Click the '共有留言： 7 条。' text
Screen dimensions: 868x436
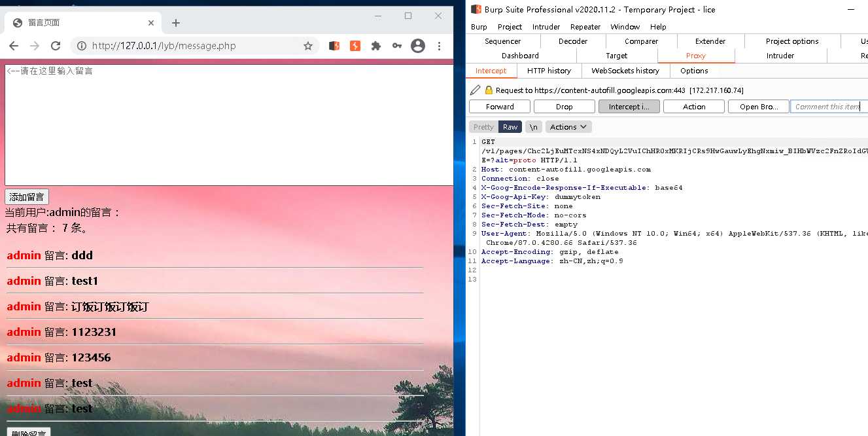pos(47,228)
